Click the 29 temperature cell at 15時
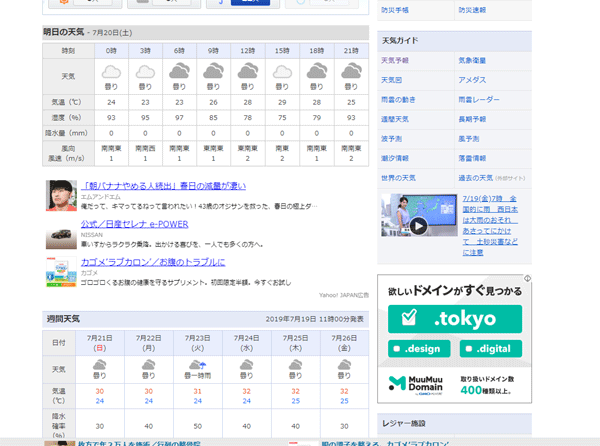600x446 pixels. click(282, 102)
